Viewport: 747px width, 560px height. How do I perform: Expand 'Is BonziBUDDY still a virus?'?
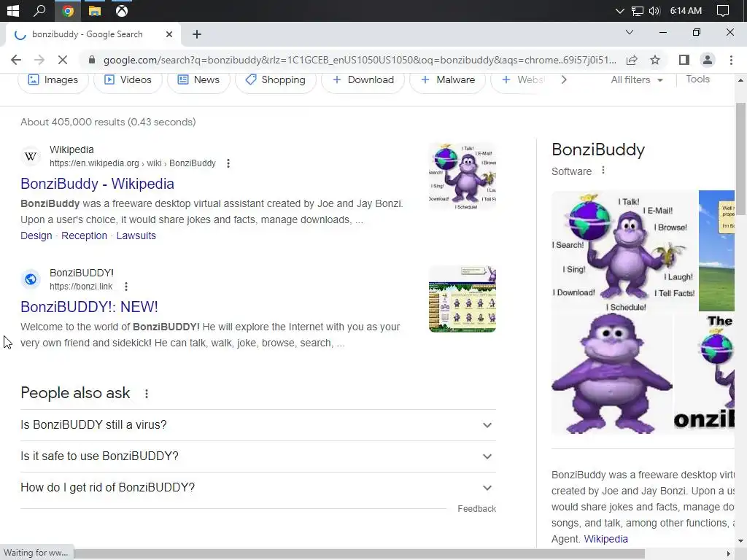[x=258, y=425]
